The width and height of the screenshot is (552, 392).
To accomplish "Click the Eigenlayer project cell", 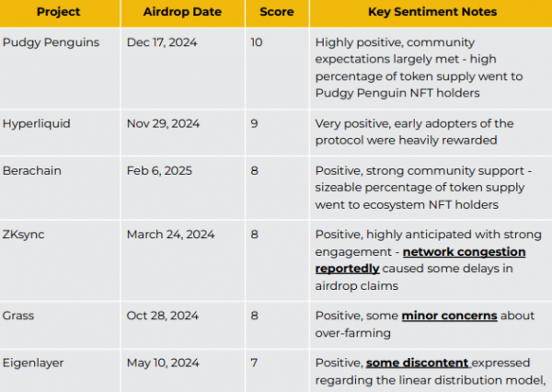I will [60, 371].
